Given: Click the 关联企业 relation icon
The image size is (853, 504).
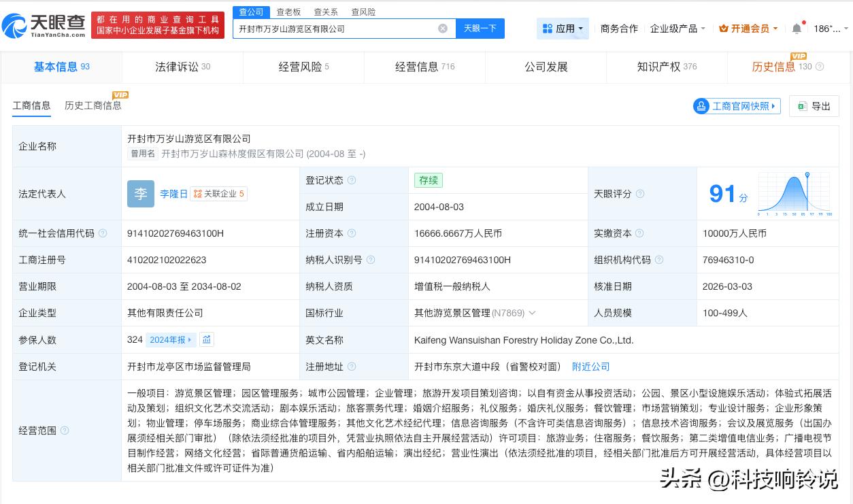Looking at the screenshot, I should click(x=197, y=194).
